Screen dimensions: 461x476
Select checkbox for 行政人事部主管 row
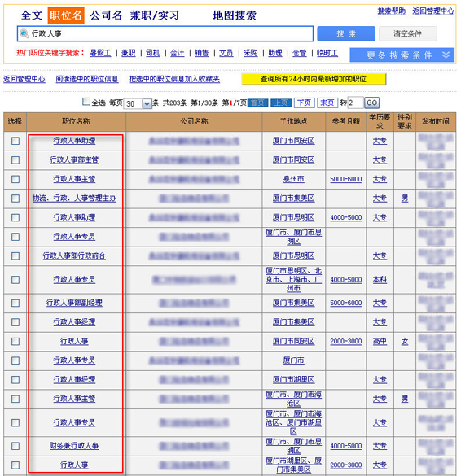click(x=15, y=160)
